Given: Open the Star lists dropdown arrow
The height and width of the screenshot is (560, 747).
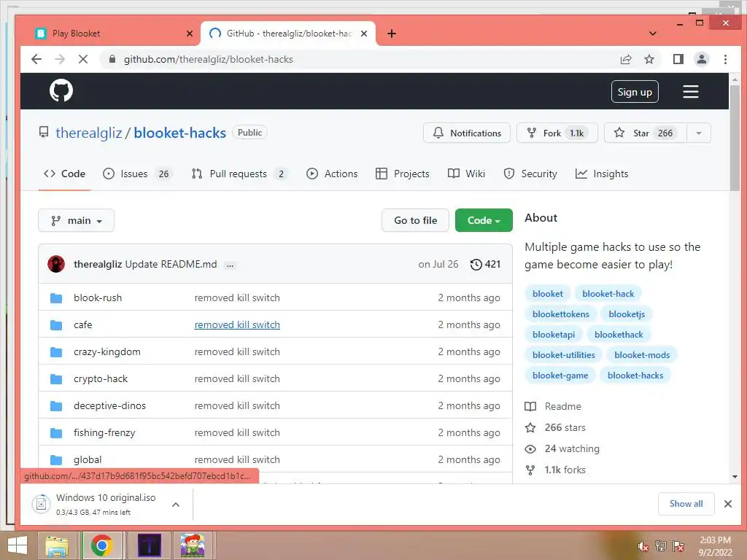Looking at the screenshot, I should tap(699, 133).
